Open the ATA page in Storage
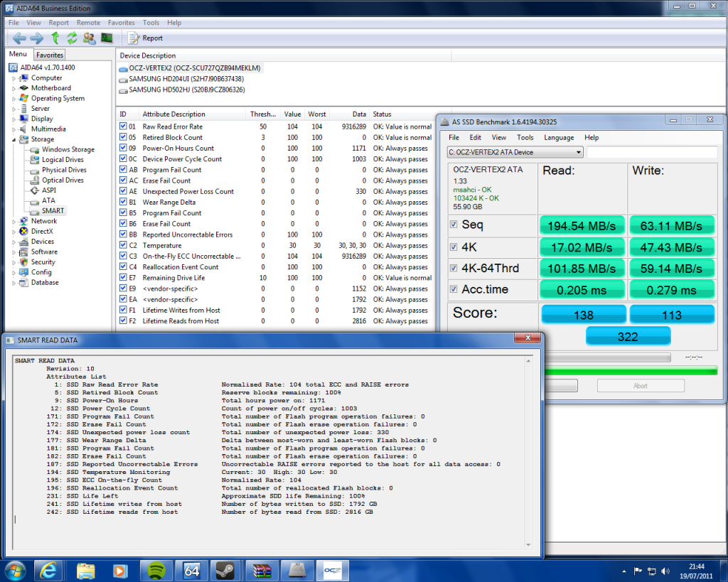Screen dimensions: 728x582 48,200
